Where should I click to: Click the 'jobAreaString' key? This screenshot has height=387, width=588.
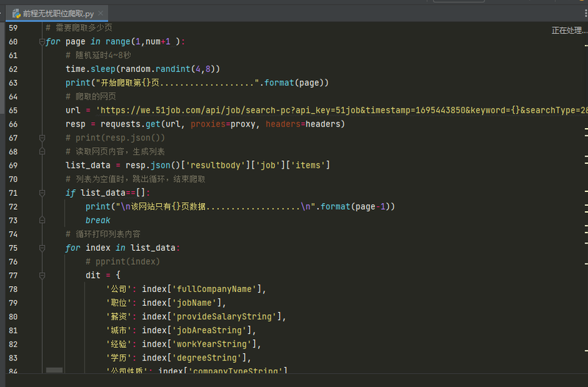(209, 330)
